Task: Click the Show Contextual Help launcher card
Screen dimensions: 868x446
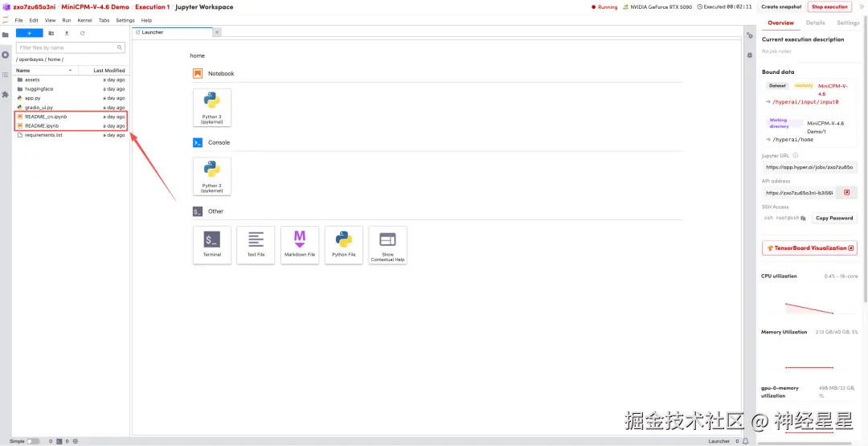Action: point(387,244)
